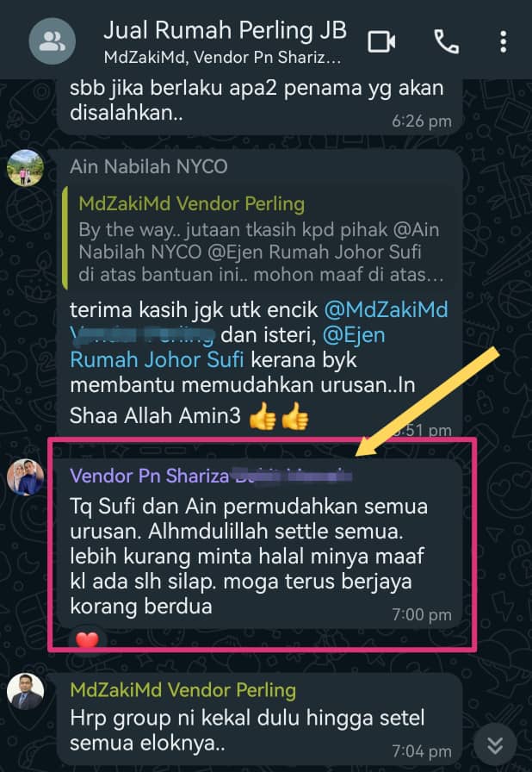The image size is (532, 772).
Task: Jump to quoted MdZakiMd Vendor Perling message
Action: click(x=259, y=239)
